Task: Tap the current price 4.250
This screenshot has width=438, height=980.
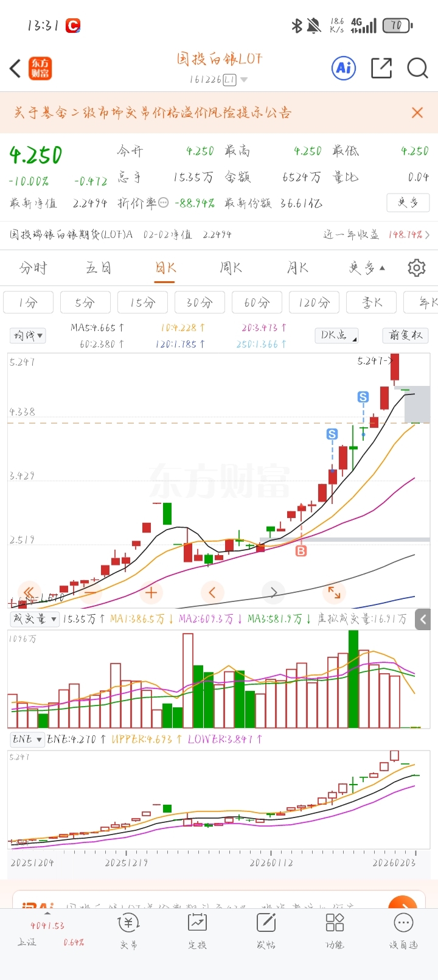Action: click(x=35, y=155)
